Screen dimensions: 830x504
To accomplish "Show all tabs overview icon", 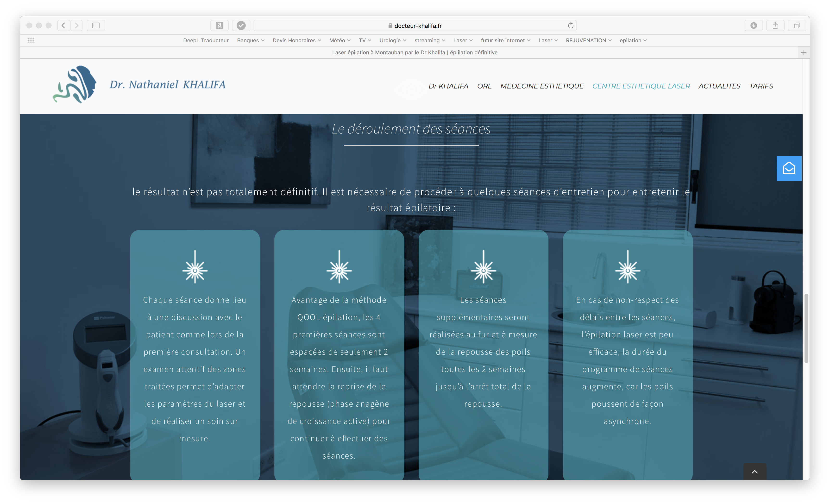I will pyautogui.click(x=797, y=25).
